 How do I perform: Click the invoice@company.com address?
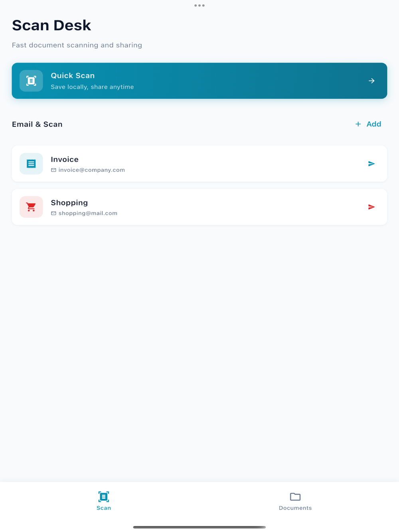(92, 170)
